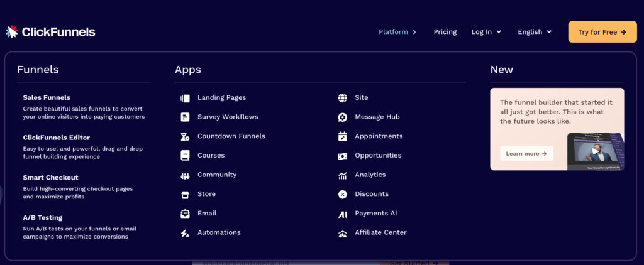Click 'Run A/B tests on your funnels' description
Screen dimensions: 644x265
point(80,232)
